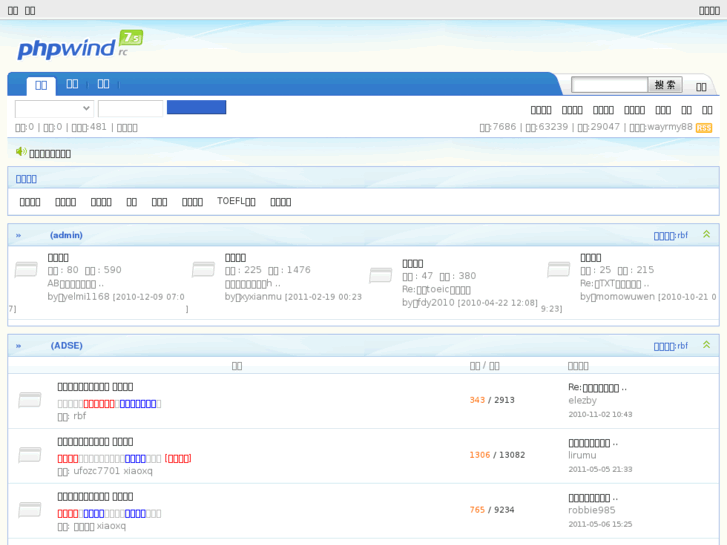Open last poster robbie985 profile
This screenshot has width=727, height=545.
click(x=592, y=510)
